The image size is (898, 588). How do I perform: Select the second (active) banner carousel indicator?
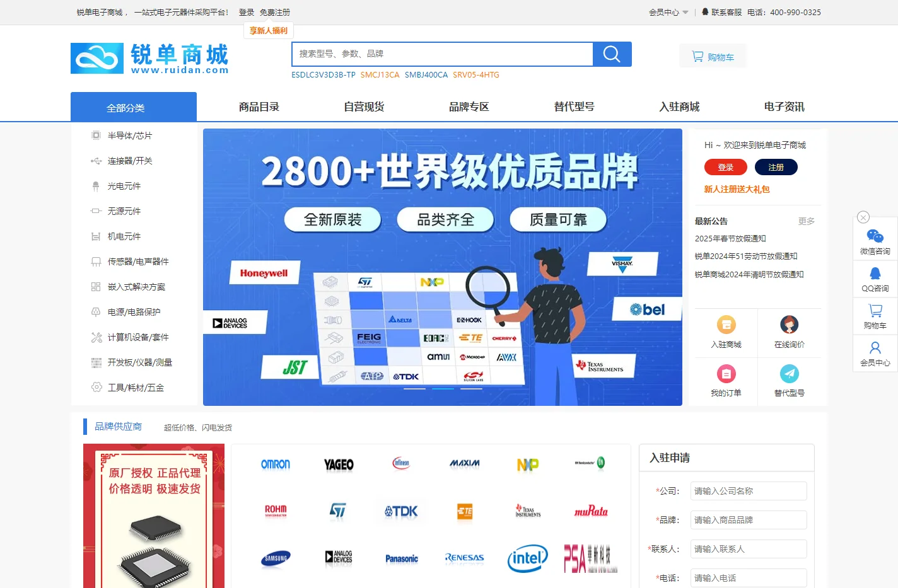pyautogui.click(x=443, y=389)
